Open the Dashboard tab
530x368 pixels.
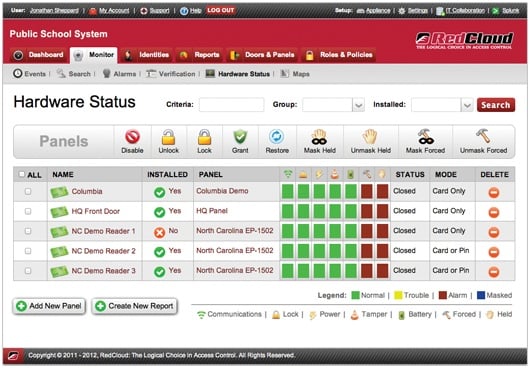coord(39,55)
